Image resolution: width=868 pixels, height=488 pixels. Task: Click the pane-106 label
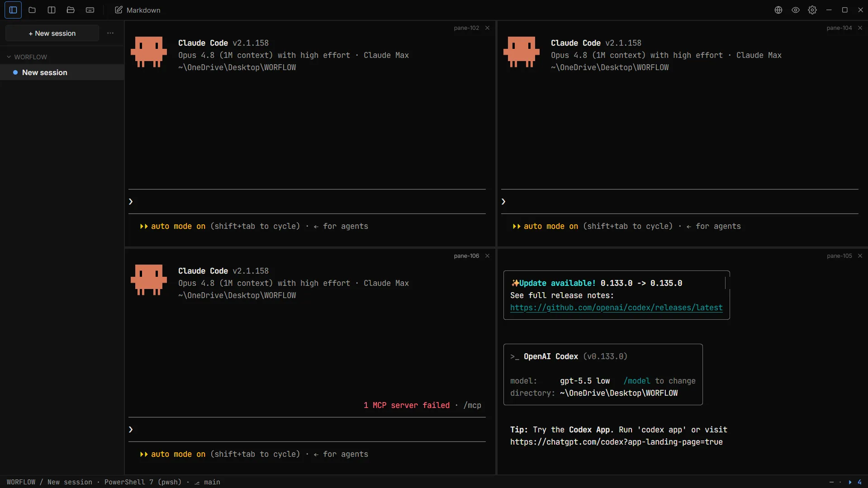(466, 256)
